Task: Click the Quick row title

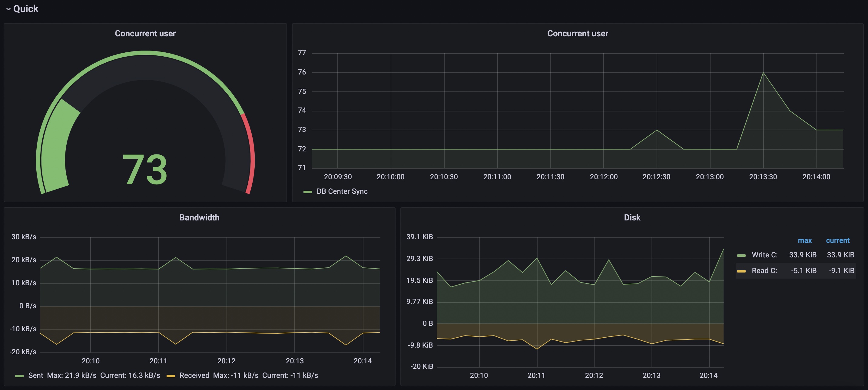Action: click(26, 9)
